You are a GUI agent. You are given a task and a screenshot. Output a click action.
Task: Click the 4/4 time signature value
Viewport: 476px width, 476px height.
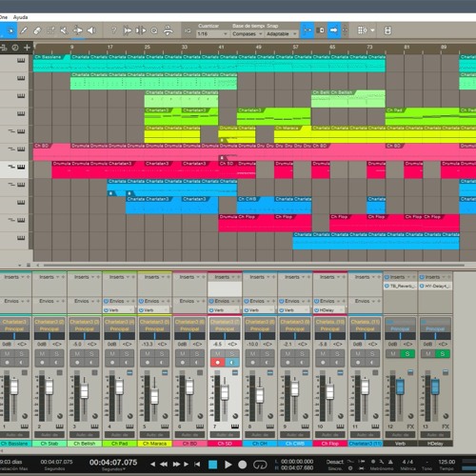[x=407, y=462]
